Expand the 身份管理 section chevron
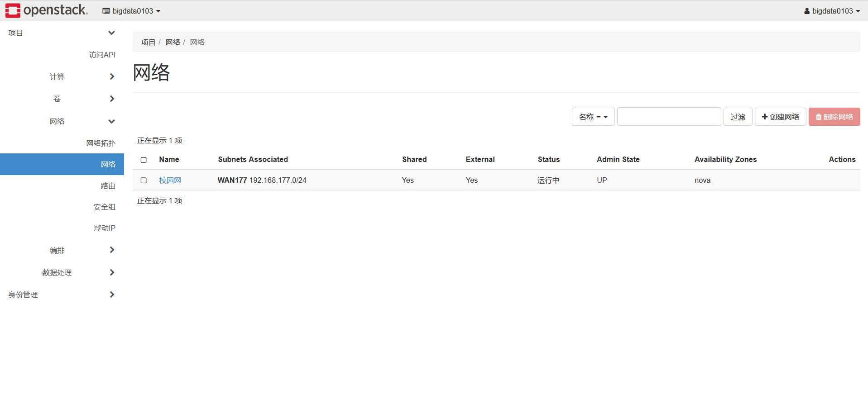Screen dimensions: 868x418 [112, 294]
